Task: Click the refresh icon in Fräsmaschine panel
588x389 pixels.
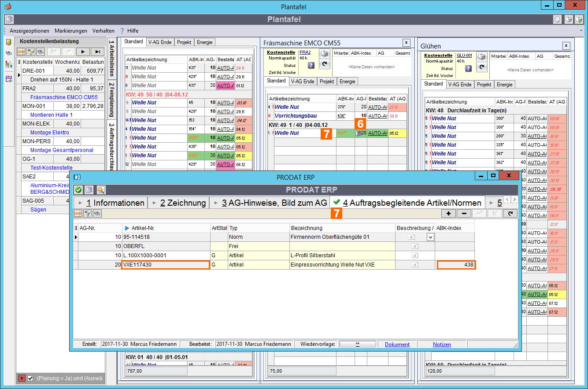Action: [324, 65]
